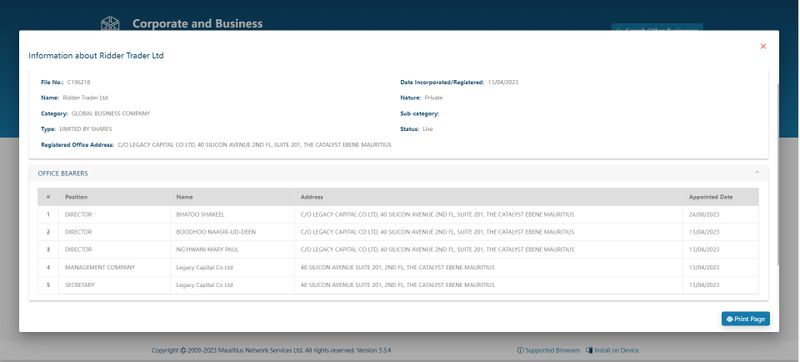This screenshot has width=800, height=362.
Task: Click the Corporate and Business heading behind dialog
Action: click(197, 23)
